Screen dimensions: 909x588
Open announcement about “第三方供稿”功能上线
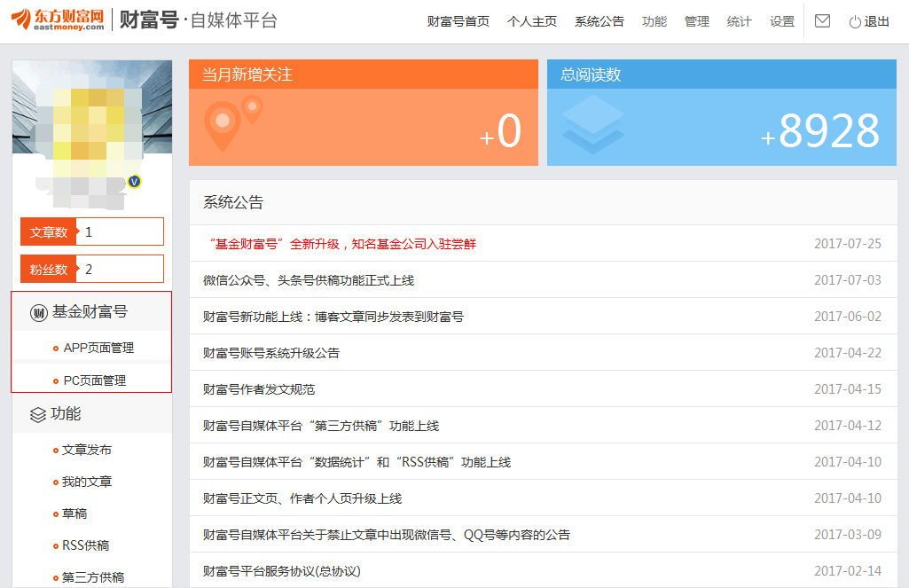tap(321, 427)
